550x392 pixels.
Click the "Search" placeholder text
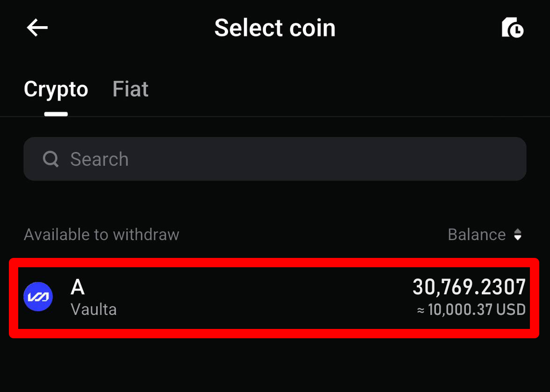99,159
